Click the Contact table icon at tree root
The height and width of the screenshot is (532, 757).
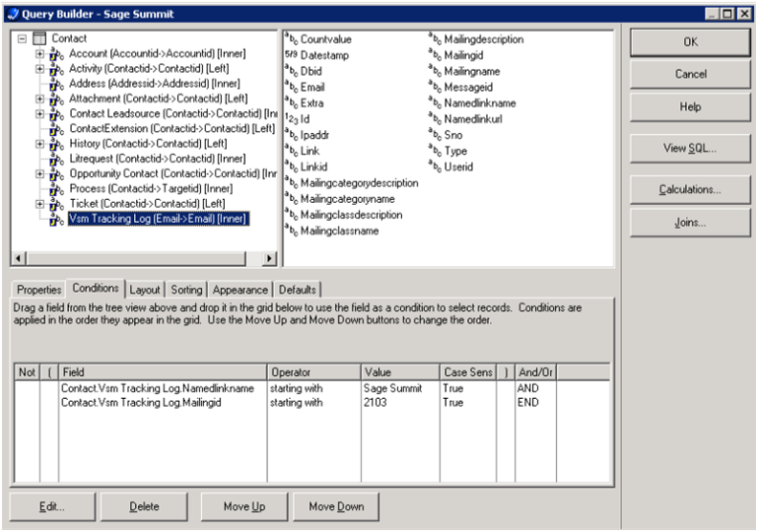39,38
